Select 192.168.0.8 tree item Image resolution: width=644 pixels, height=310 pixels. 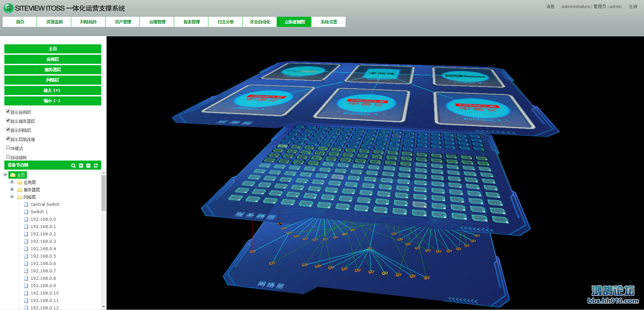[x=43, y=278]
